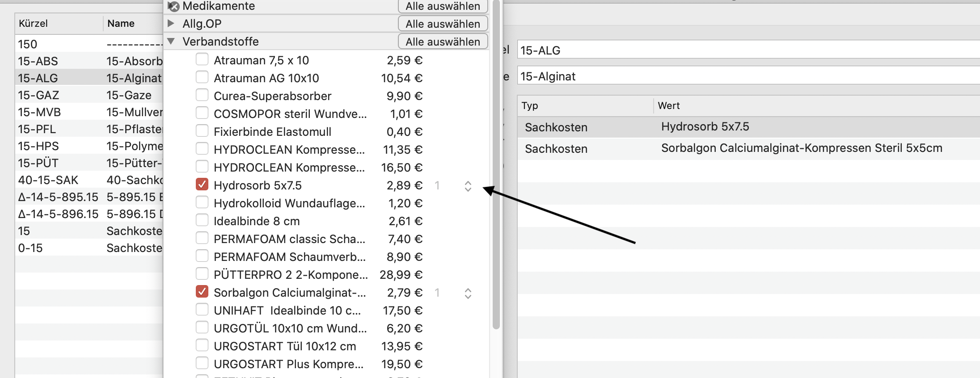Screen dimensions: 980x378
Task: Uncheck Sorbalgon Calciumalginat
Action: point(202,292)
